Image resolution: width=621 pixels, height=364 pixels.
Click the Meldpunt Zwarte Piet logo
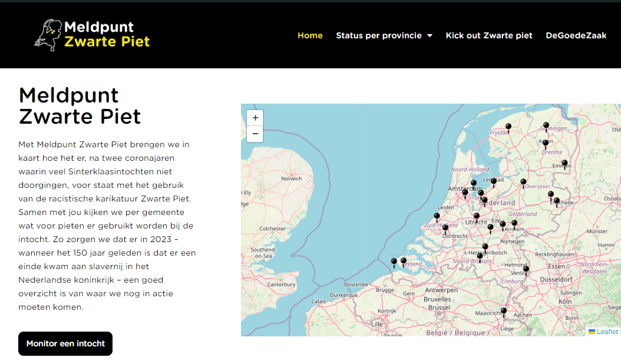[x=93, y=35]
